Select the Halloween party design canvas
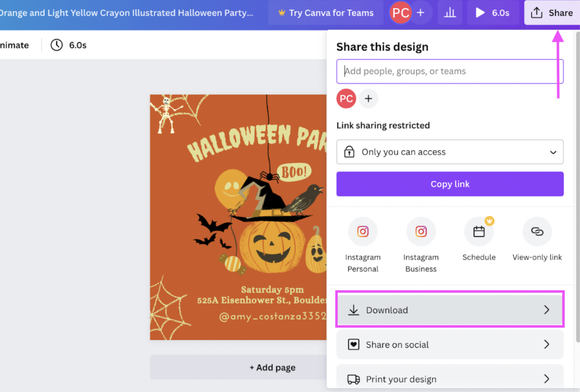Screen dimensions: 580x392 tap(238, 217)
